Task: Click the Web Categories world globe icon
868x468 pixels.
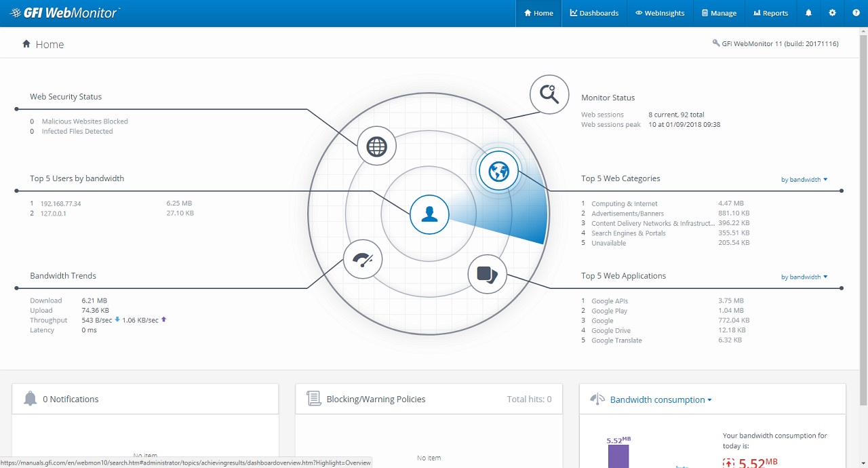Action: (498, 170)
